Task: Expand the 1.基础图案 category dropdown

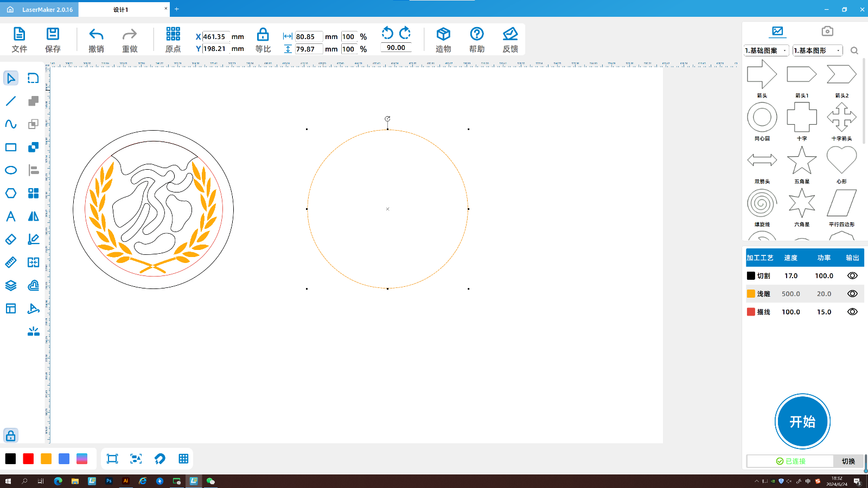Action: [x=766, y=50]
